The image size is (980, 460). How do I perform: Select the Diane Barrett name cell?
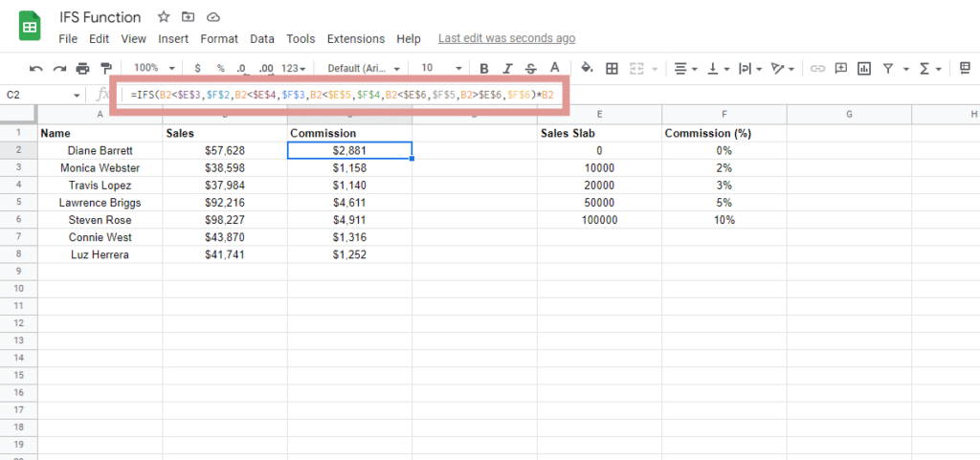[100, 150]
